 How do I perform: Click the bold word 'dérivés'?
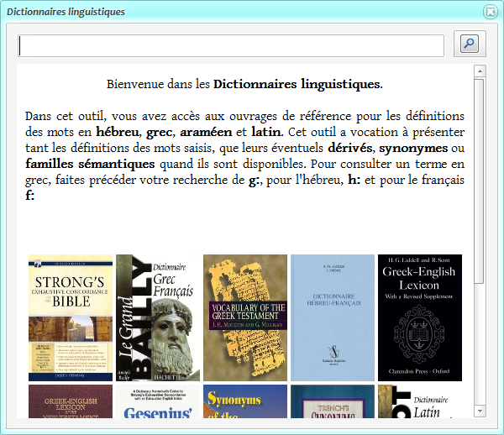tap(350, 148)
